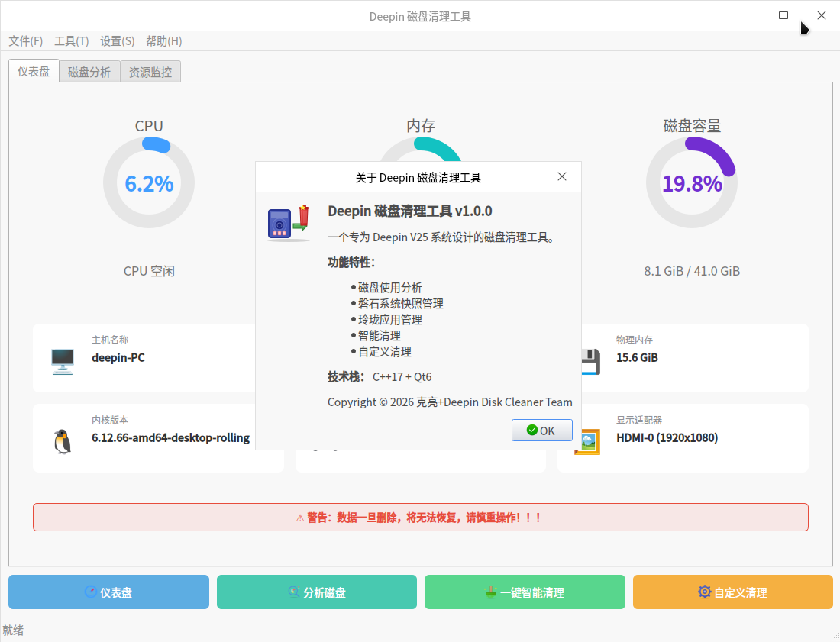This screenshot has height=642, width=840.
Task: Open the 工具(T) menu
Action: tap(71, 41)
